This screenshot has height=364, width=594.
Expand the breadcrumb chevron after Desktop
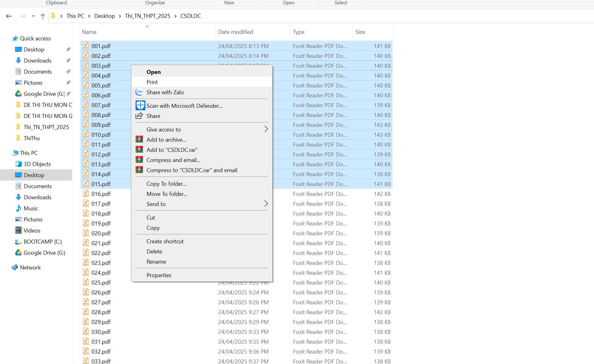tap(120, 16)
